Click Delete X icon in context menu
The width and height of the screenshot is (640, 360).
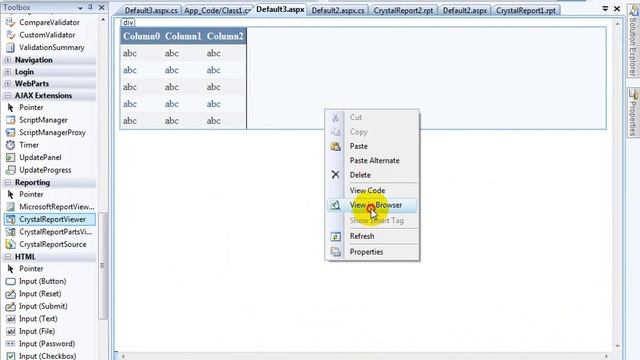pos(336,175)
